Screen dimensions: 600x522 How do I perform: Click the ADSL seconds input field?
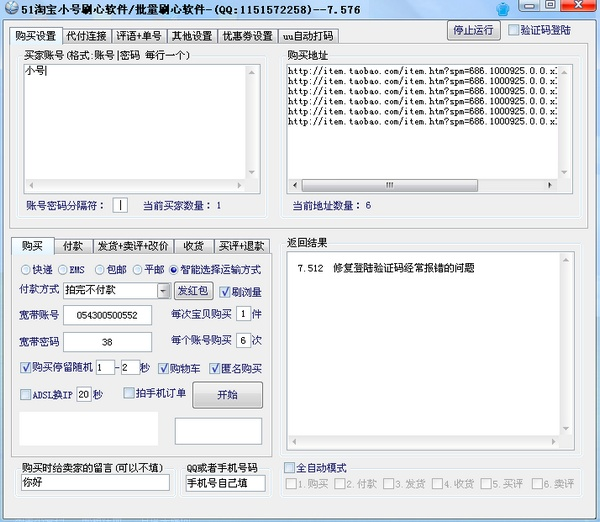pos(84,394)
